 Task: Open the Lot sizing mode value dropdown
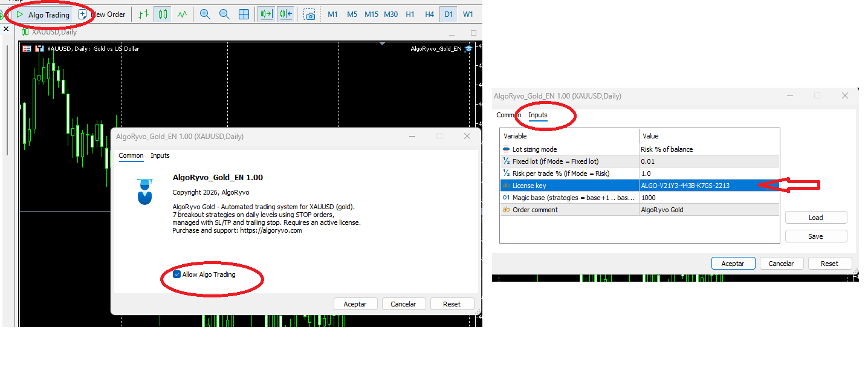point(709,149)
